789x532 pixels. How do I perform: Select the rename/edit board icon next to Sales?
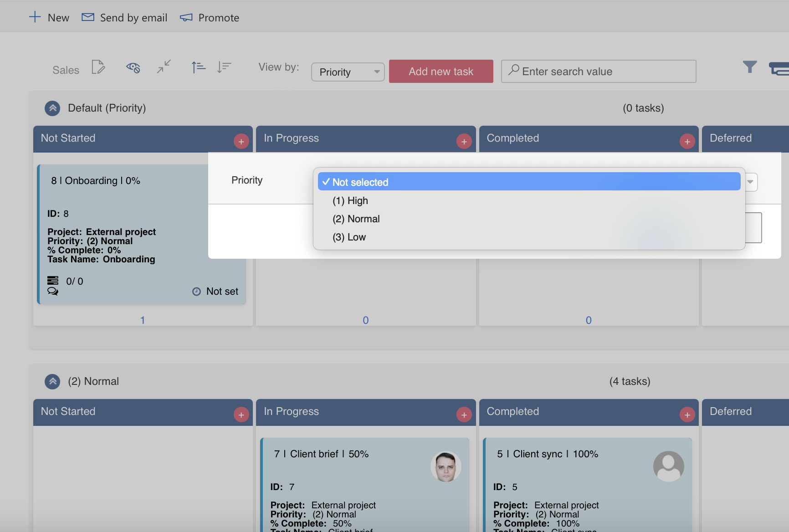98,67
